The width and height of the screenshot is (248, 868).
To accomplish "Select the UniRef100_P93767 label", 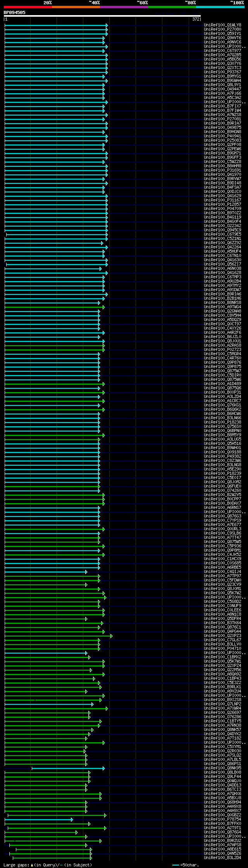I will click(222, 72).
